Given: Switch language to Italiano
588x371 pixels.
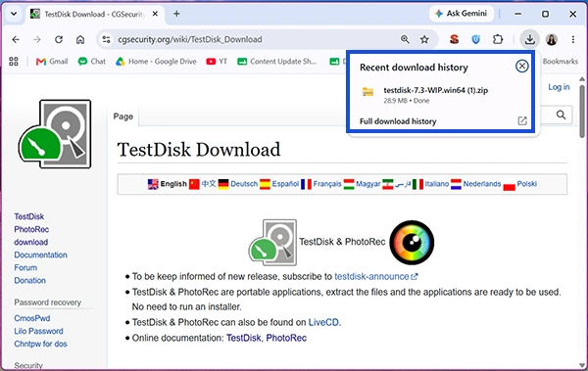Looking at the screenshot, I should (436, 184).
